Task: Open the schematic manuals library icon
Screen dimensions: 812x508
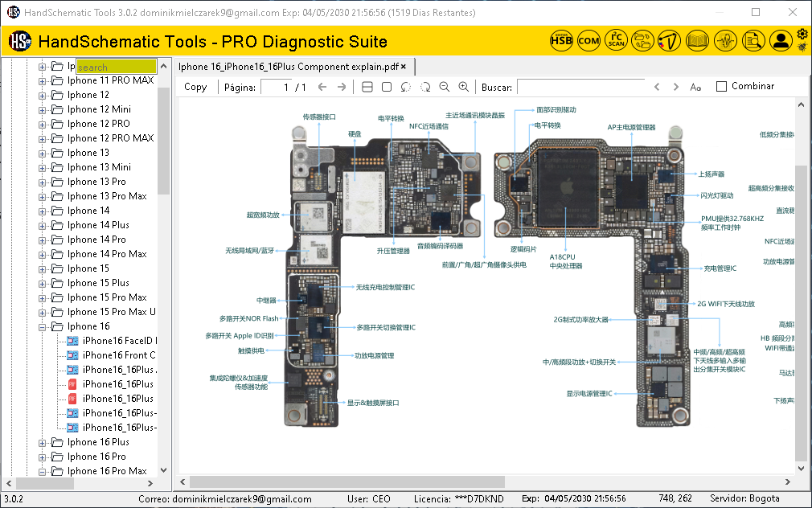Action: [x=696, y=40]
